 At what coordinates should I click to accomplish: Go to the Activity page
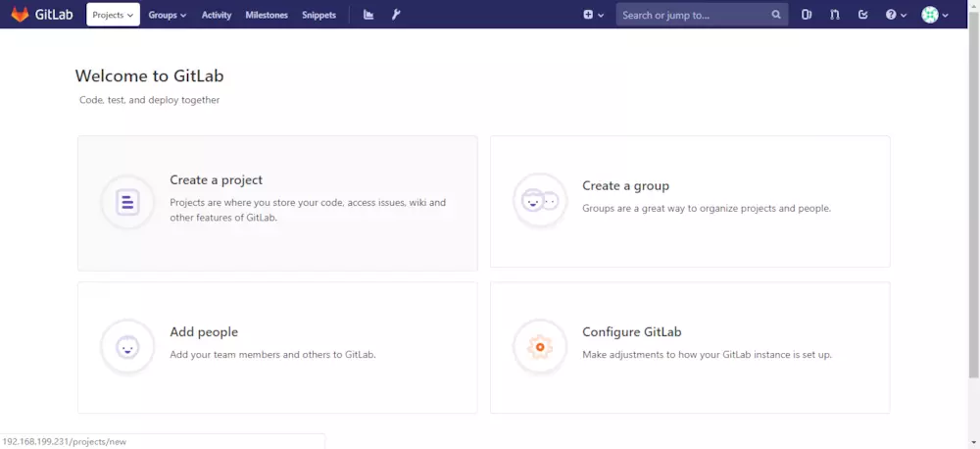[x=217, y=15]
